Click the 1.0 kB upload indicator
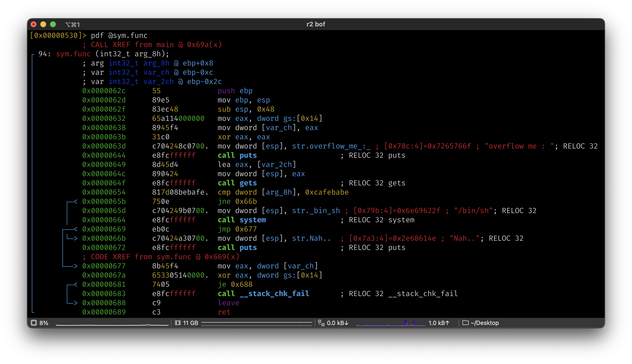 (x=439, y=323)
